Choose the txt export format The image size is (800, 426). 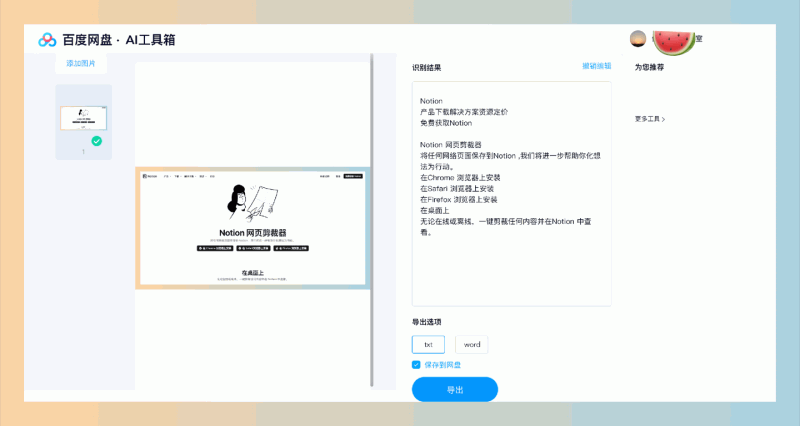[x=428, y=344]
